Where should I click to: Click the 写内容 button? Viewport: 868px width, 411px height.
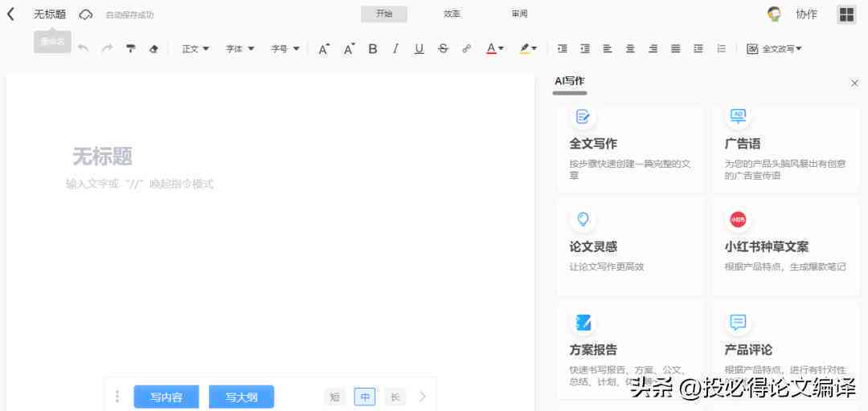pos(166,397)
